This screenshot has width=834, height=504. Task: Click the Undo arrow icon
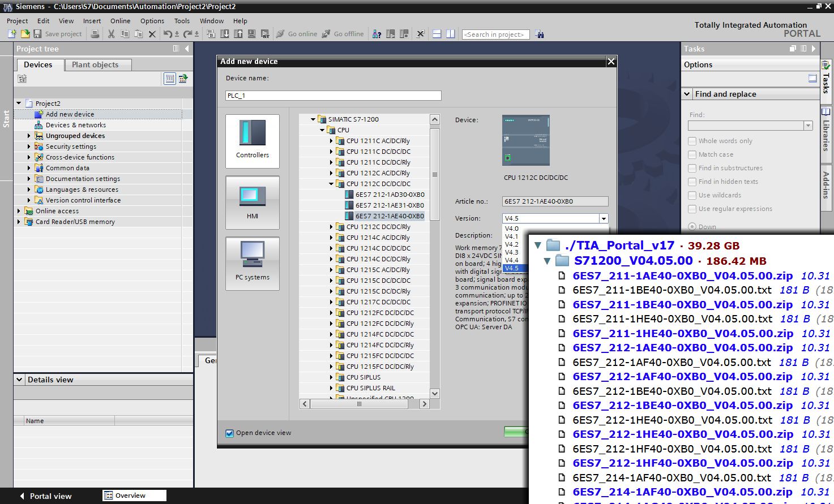pos(168,34)
